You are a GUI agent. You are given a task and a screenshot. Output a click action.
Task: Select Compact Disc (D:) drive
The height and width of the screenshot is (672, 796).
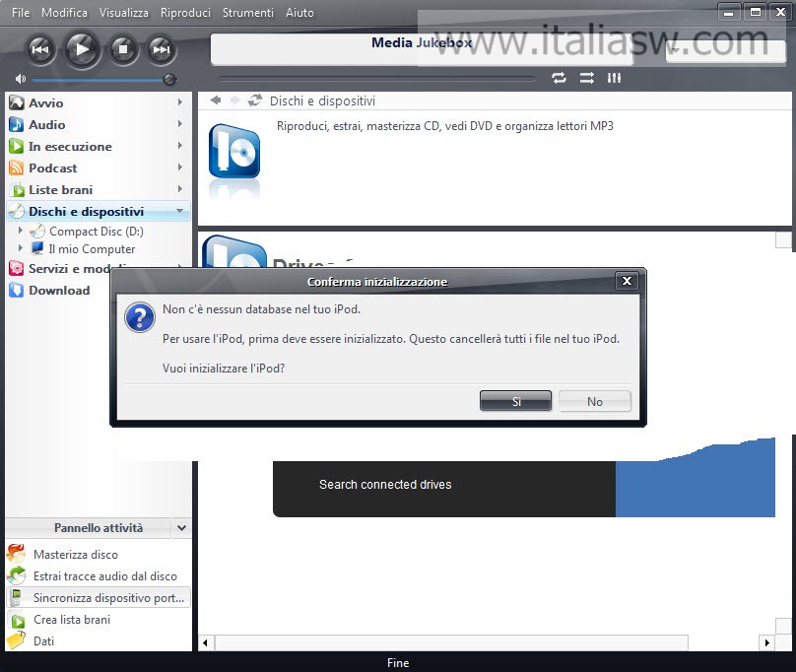(97, 232)
